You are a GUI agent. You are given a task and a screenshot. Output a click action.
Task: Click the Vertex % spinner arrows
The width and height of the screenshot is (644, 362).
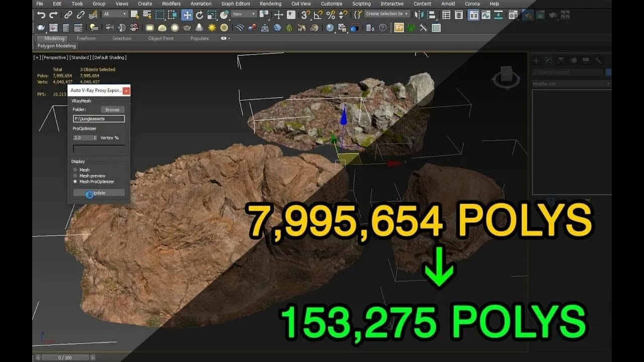(x=95, y=138)
